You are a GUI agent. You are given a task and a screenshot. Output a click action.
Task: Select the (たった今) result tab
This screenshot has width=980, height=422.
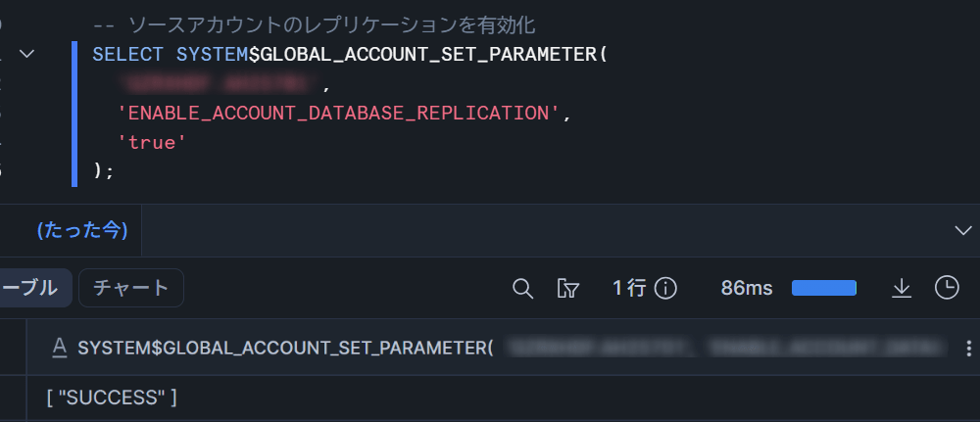coord(81,230)
